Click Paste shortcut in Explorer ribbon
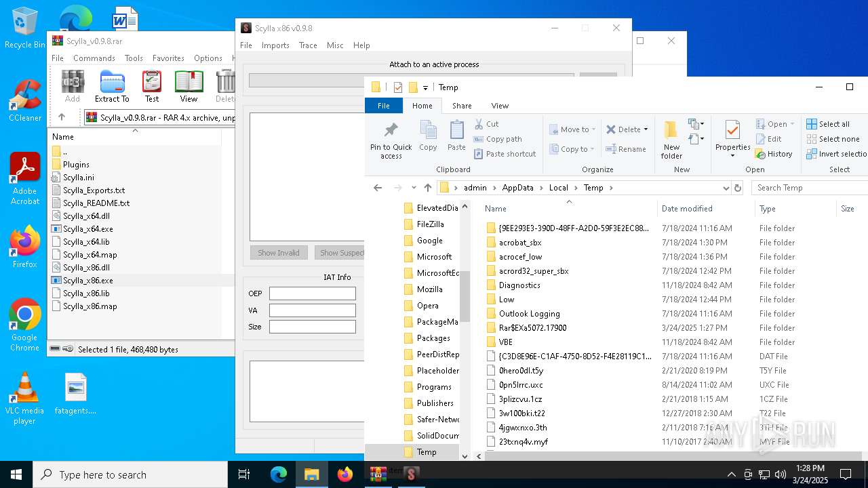 [505, 154]
